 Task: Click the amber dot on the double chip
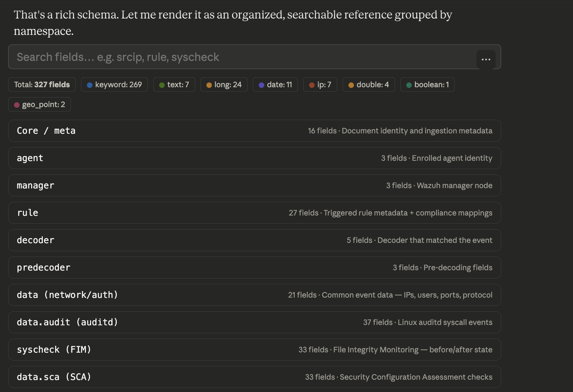[x=351, y=84]
